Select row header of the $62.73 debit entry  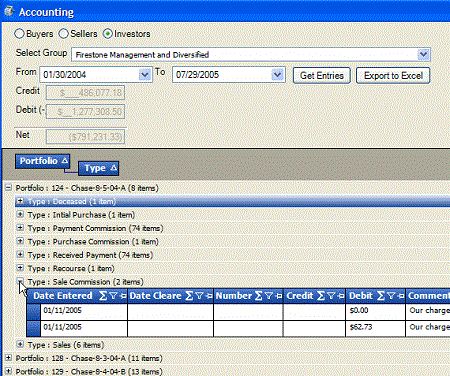tap(33, 329)
